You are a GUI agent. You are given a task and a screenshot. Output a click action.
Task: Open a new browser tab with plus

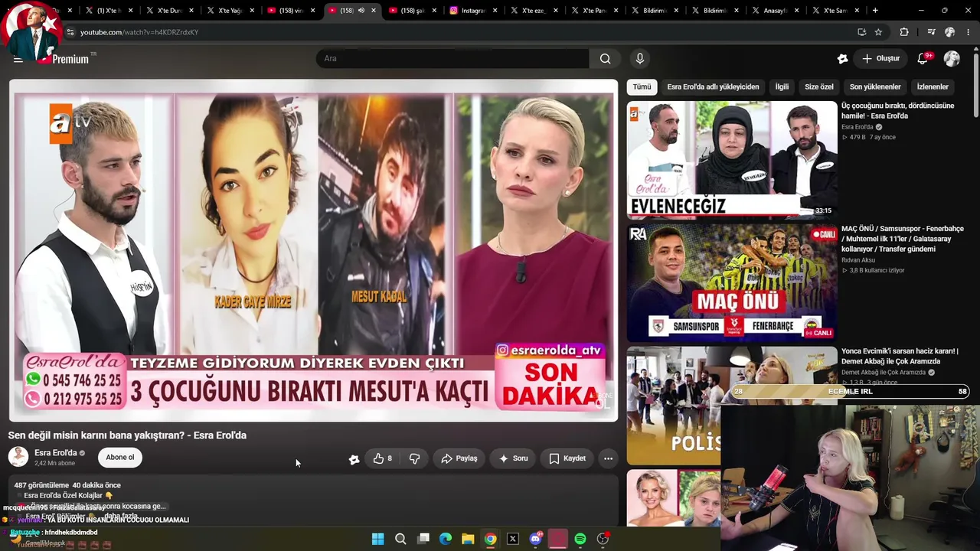click(875, 11)
